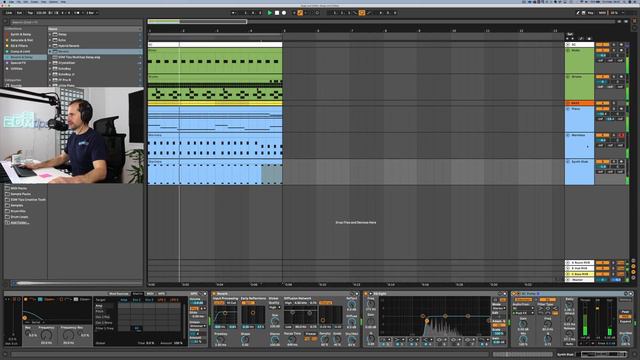Viewport: 640px width, 360px height.
Task: Click Optimize Arrangement Width icon
Action: point(626,21)
